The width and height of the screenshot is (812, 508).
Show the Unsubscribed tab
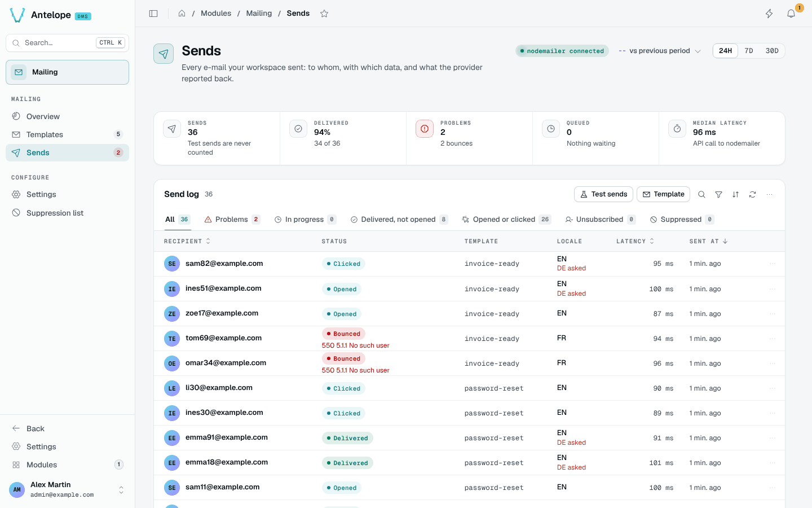(600, 220)
